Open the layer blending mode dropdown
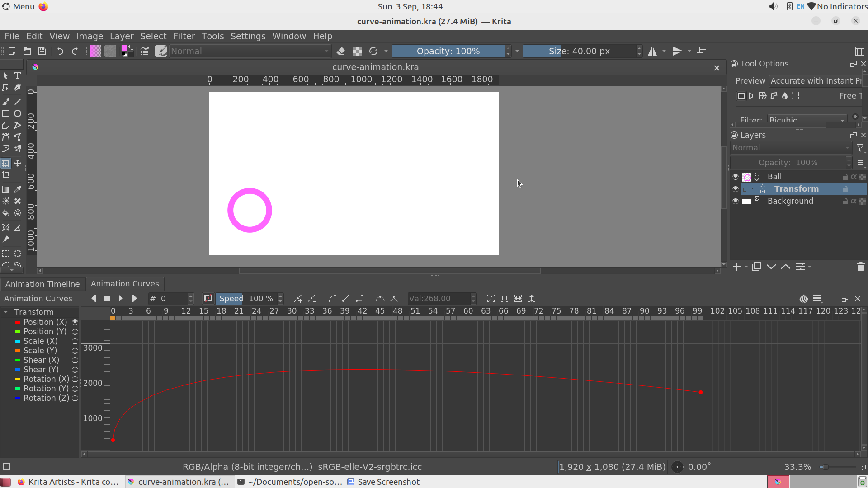 pyautogui.click(x=791, y=148)
